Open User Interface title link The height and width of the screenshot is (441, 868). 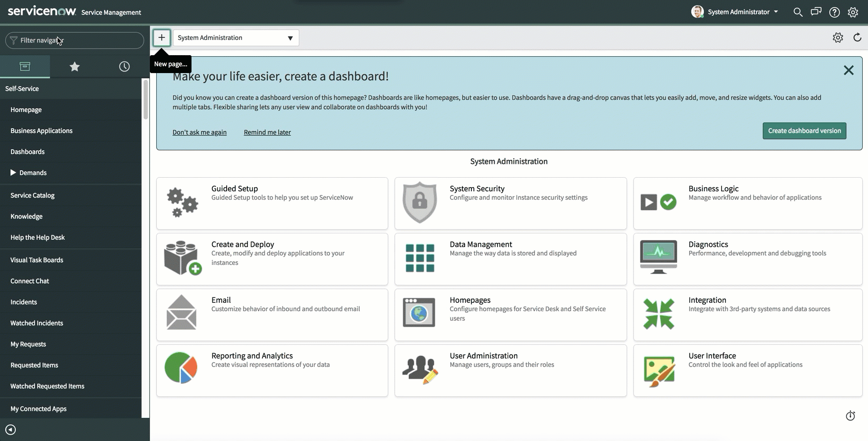(x=712, y=356)
